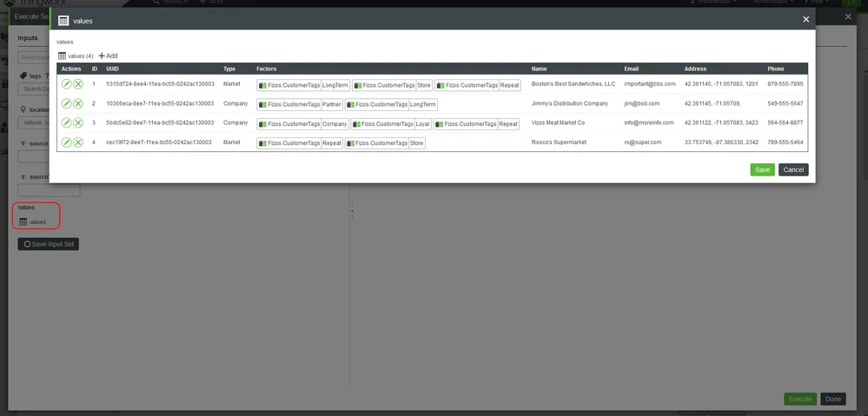The width and height of the screenshot is (868, 416).
Task: Click the Type column header
Action: [229, 69]
